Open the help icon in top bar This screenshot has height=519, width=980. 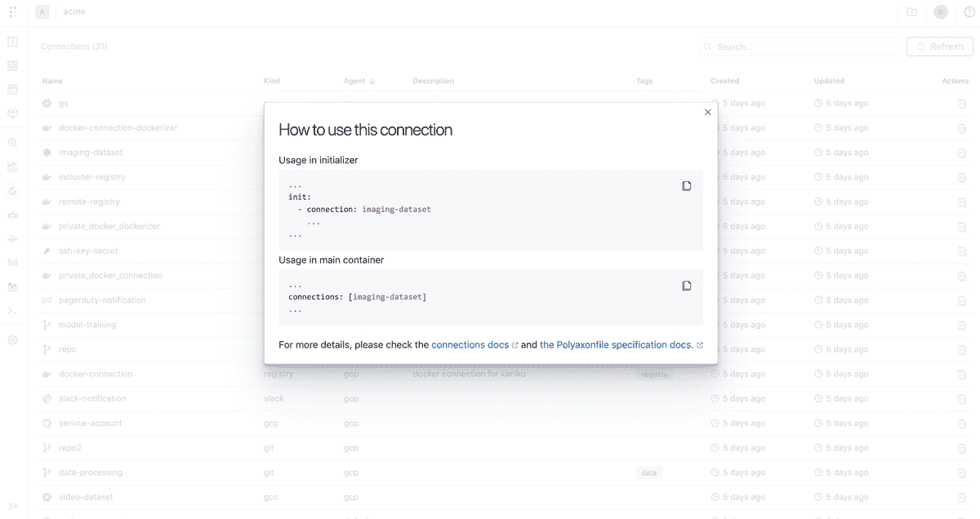click(969, 12)
